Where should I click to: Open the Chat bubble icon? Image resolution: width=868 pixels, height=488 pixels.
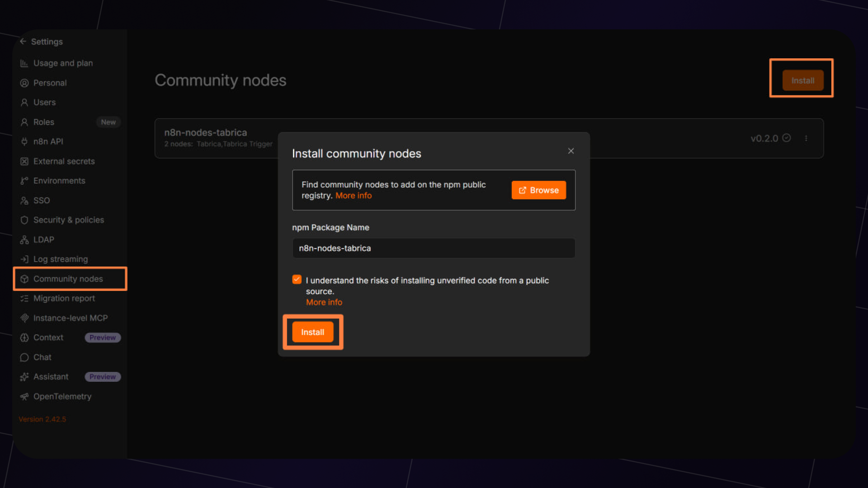(24, 357)
